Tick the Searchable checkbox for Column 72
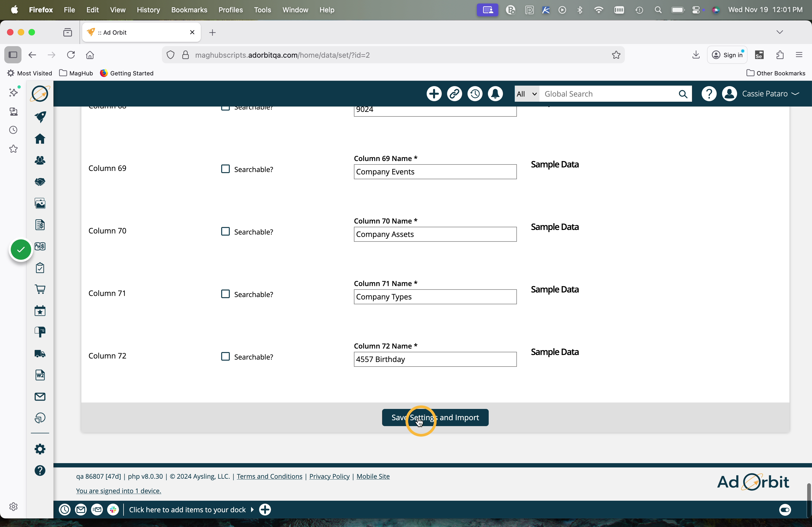Screen dimensions: 812x527 225,357
